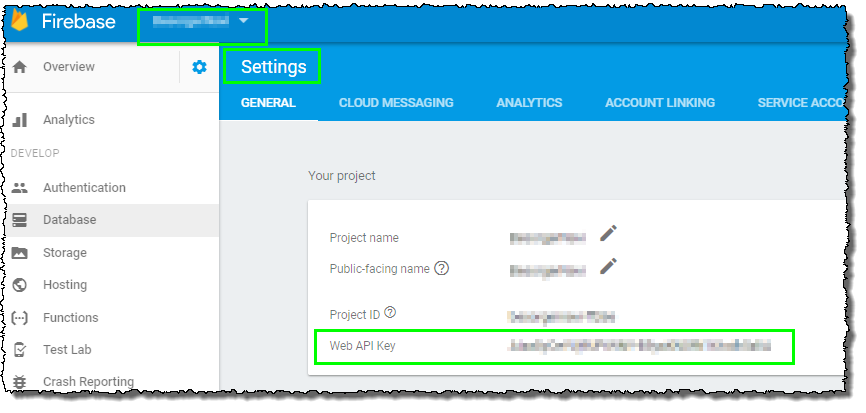Screen dimensions: 866x413
Task: Open the Analytics settings tab
Action: click(529, 102)
